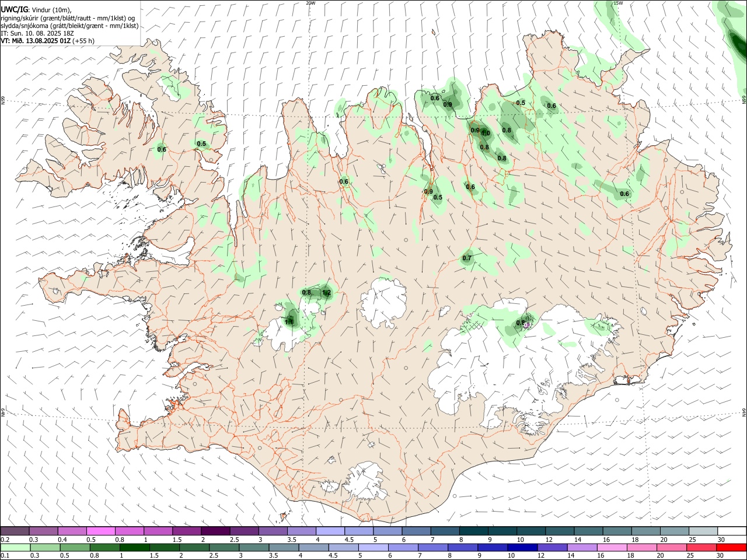Pick the medium green rain swatch labeled 0.5

coord(75,547)
